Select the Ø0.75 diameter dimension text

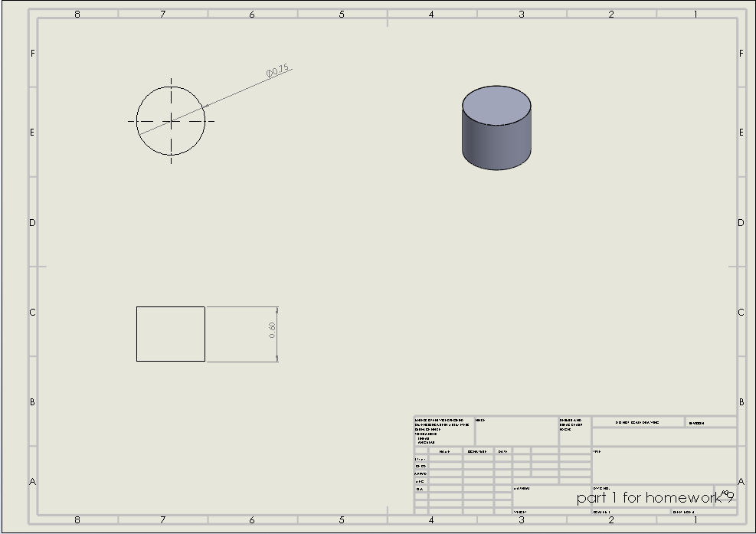coord(278,71)
